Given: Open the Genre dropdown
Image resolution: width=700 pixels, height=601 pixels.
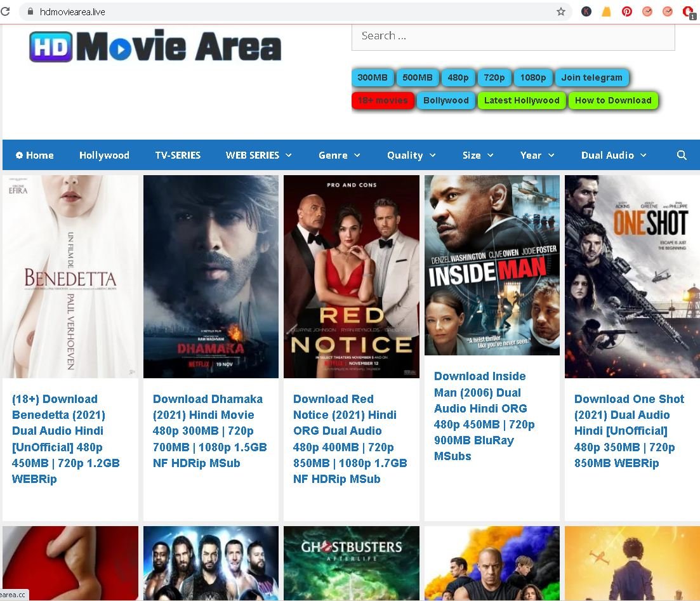Looking at the screenshot, I should click(339, 155).
